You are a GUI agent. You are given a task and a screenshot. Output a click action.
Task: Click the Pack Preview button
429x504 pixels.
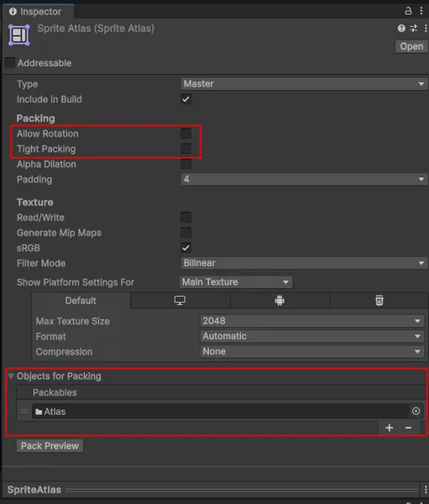pyautogui.click(x=50, y=446)
